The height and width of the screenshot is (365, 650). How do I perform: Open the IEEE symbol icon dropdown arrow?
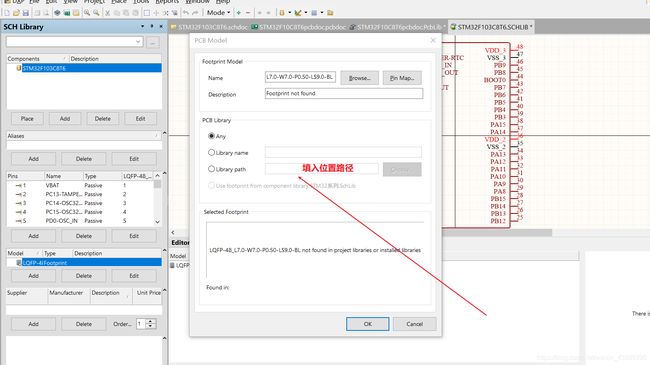[x=289, y=13]
